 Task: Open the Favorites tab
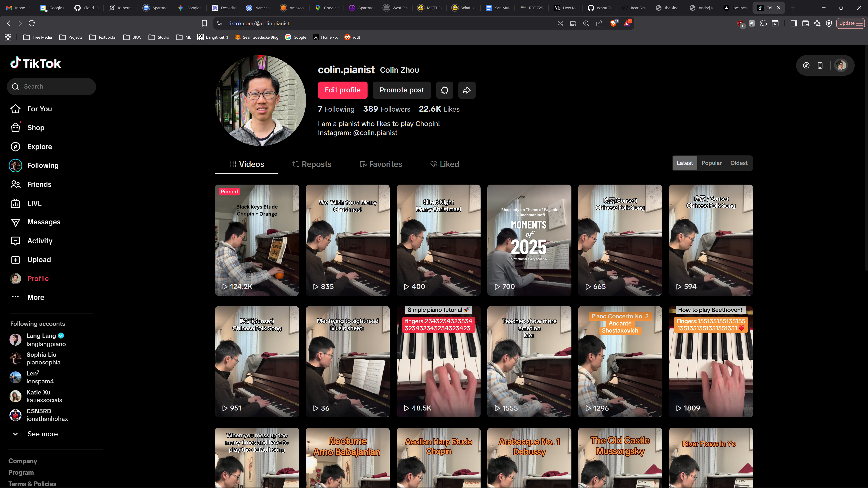pos(381,164)
